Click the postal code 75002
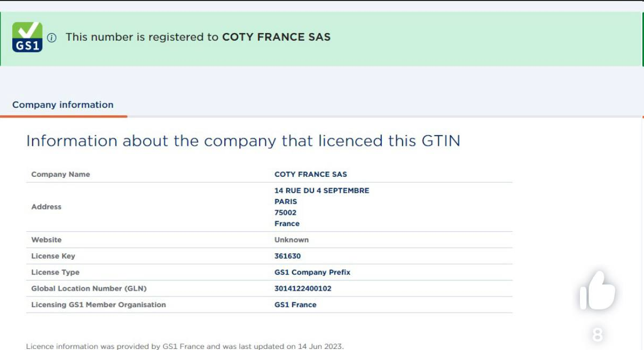Image resolution: width=644 pixels, height=350 pixels. coord(285,213)
